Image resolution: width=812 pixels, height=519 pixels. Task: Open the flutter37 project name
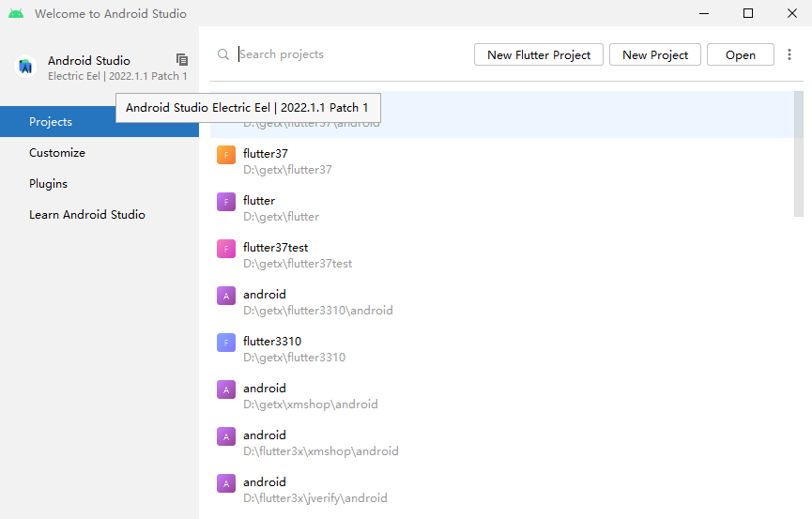pyautogui.click(x=266, y=154)
